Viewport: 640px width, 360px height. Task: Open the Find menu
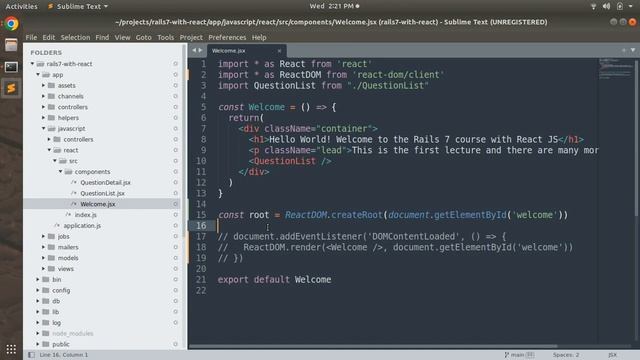(x=102, y=37)
